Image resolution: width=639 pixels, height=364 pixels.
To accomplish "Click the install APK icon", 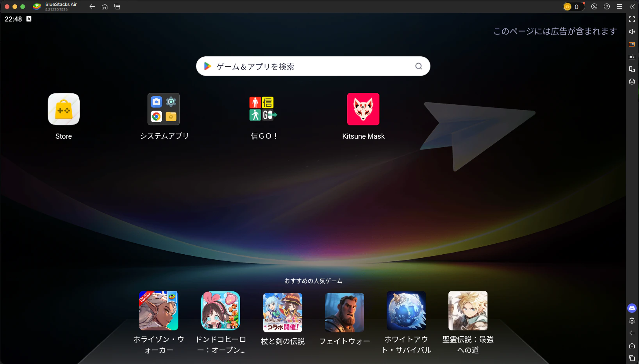I will [x=632, y=57].
